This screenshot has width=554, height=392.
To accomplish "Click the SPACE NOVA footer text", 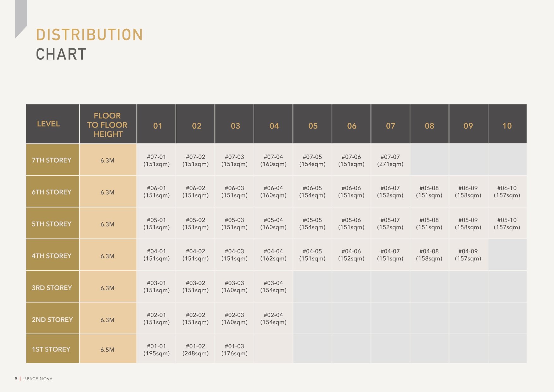I will (x=39, y=379).
